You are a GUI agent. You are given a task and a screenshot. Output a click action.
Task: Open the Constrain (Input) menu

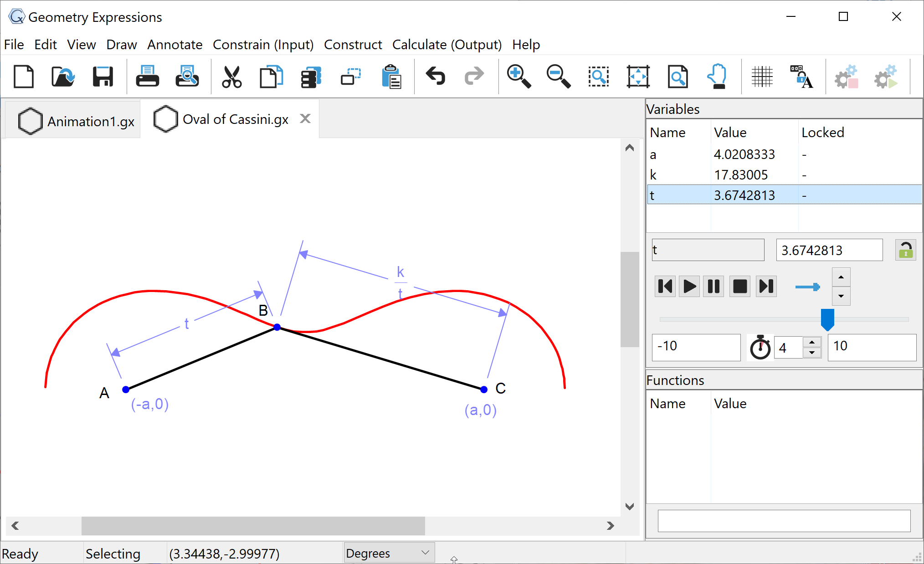263,44
